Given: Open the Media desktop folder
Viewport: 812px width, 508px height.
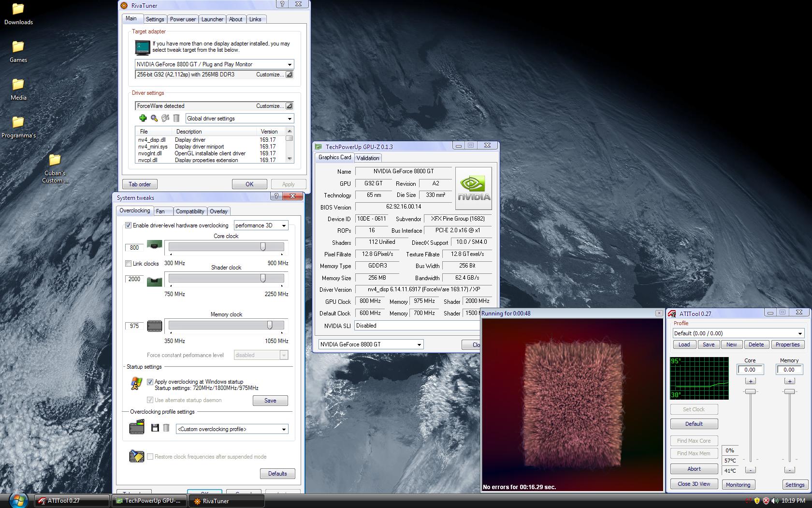Looking at the screenshot, I should (x=18, y=90).
